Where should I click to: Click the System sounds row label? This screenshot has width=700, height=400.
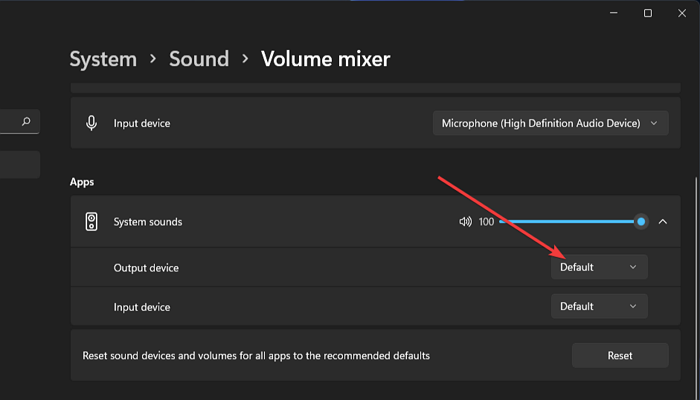tap(148, 222)
